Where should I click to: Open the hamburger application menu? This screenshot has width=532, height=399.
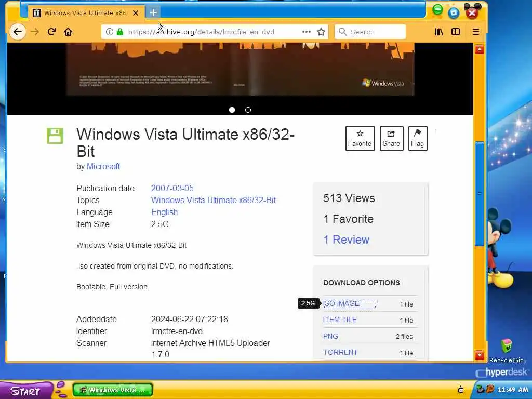[476, 32]
